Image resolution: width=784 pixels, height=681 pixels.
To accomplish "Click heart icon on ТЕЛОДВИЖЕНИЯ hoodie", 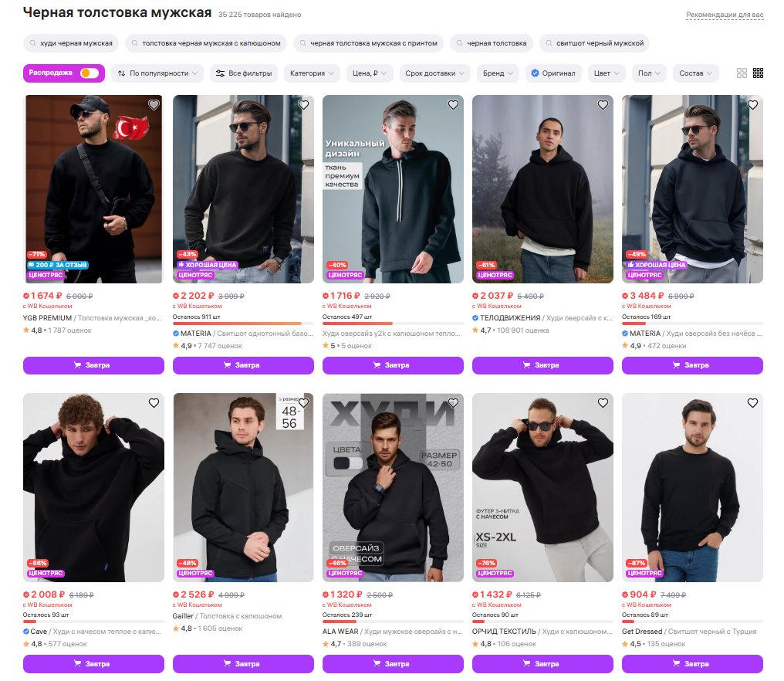I will click(603, 105).
